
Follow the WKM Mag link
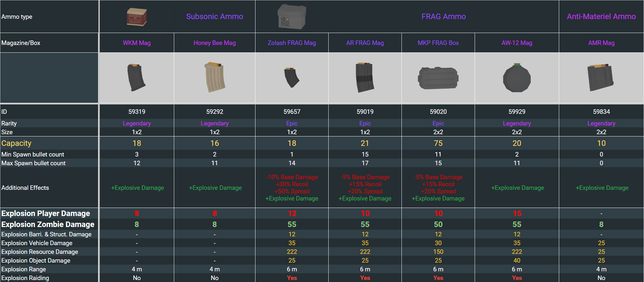point(137,43)
